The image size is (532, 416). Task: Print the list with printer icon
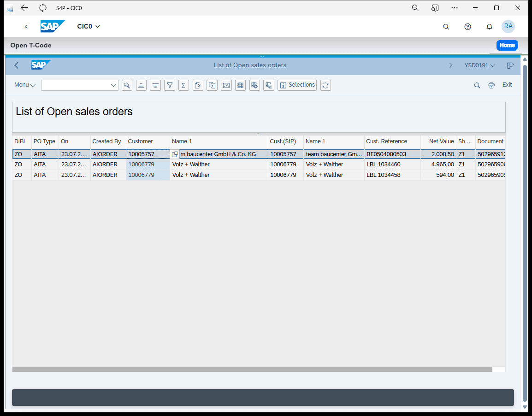491,85
